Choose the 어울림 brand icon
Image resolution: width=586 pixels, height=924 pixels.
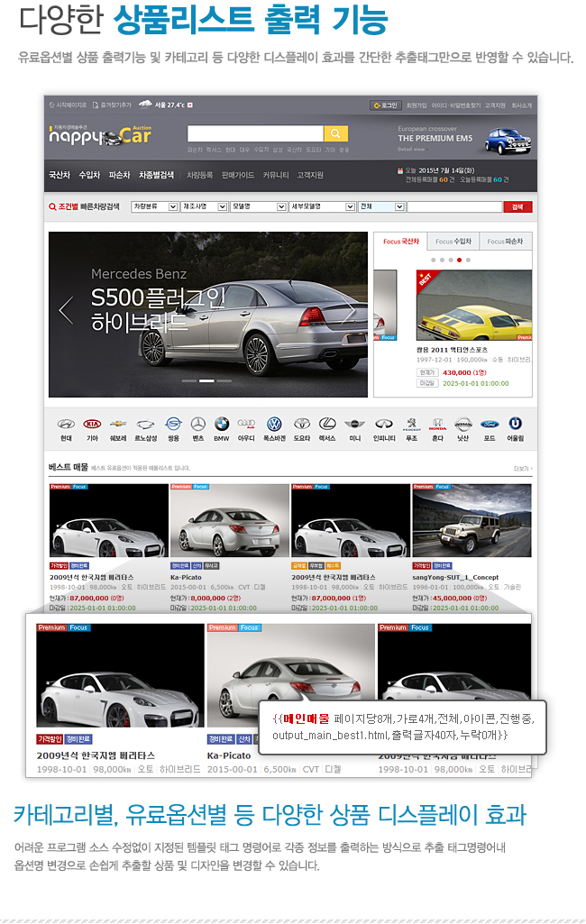516,423
